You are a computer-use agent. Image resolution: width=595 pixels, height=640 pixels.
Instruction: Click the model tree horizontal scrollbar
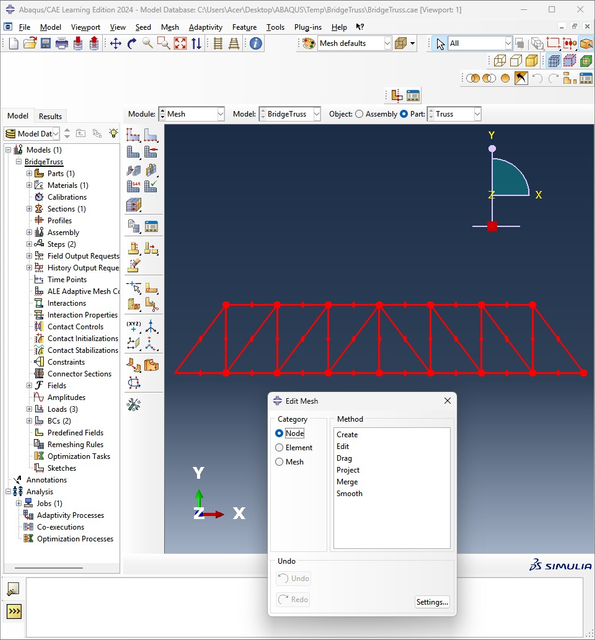pyautogui.click(x=49, y=568)
